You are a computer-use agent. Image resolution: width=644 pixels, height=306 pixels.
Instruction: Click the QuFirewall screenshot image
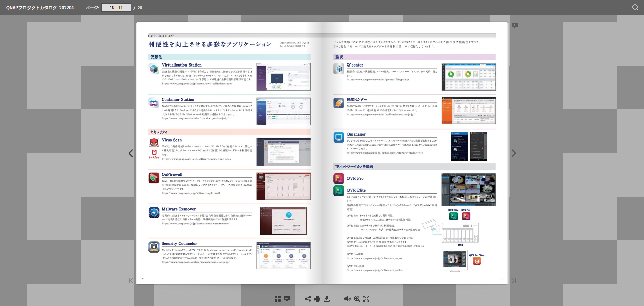[283, 186]
